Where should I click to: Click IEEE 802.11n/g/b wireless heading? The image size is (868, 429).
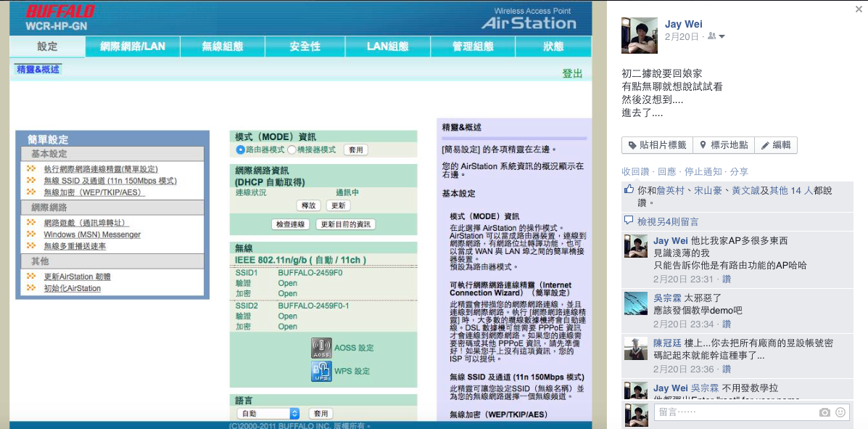pos(300,260)
